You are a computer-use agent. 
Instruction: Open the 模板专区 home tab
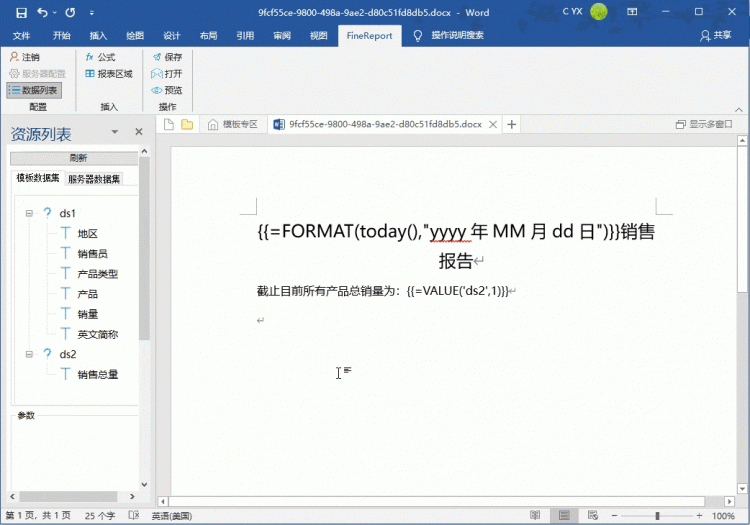point(233,124)
